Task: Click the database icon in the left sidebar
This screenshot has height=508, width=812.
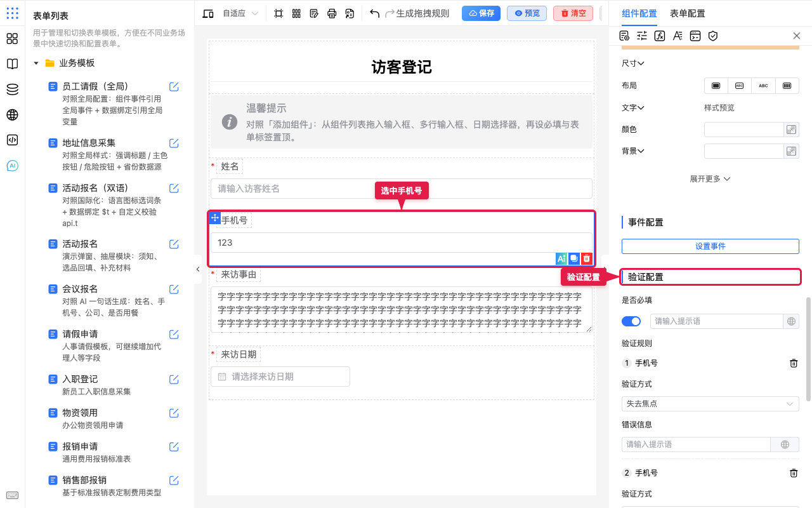Action: coord(12,90)
